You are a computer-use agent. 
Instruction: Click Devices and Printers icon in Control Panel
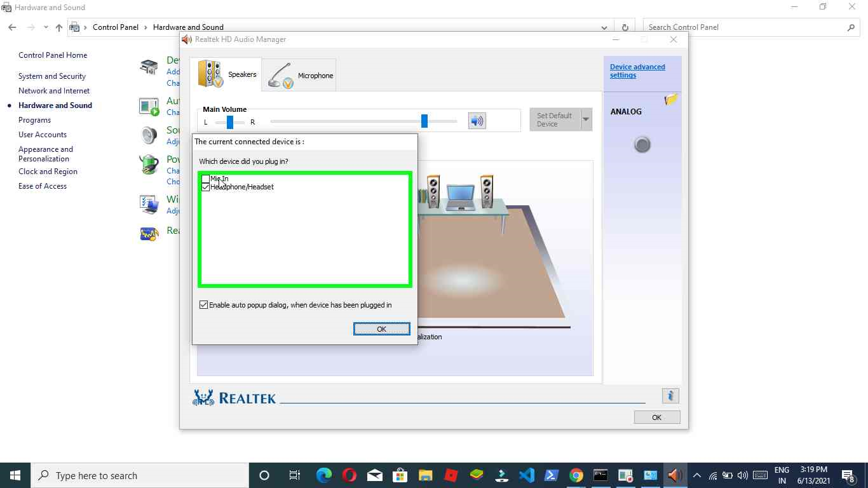pyautogui.click(x=149, y=67)
